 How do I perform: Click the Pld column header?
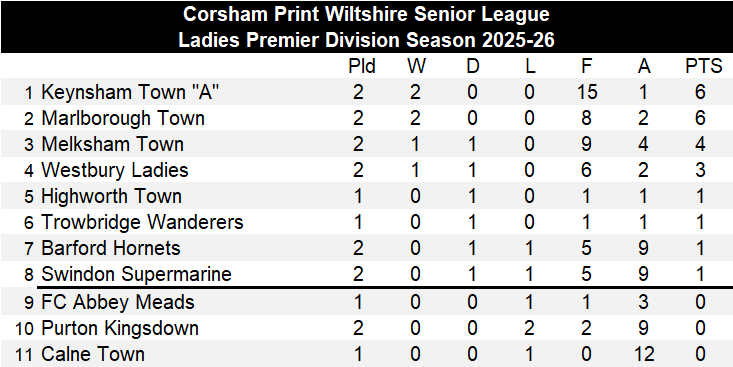tap(362, 67)
